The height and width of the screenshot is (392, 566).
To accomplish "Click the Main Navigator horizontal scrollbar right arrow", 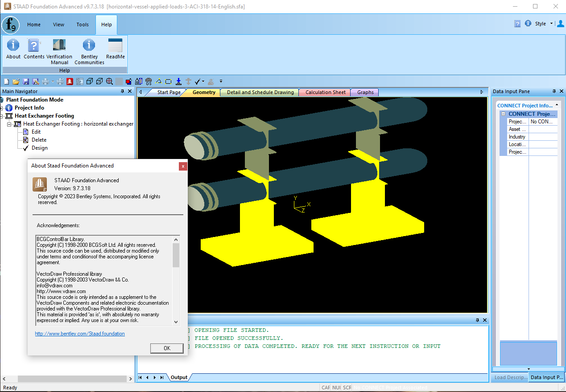I will pyautogui.click(x=131, y=379).
